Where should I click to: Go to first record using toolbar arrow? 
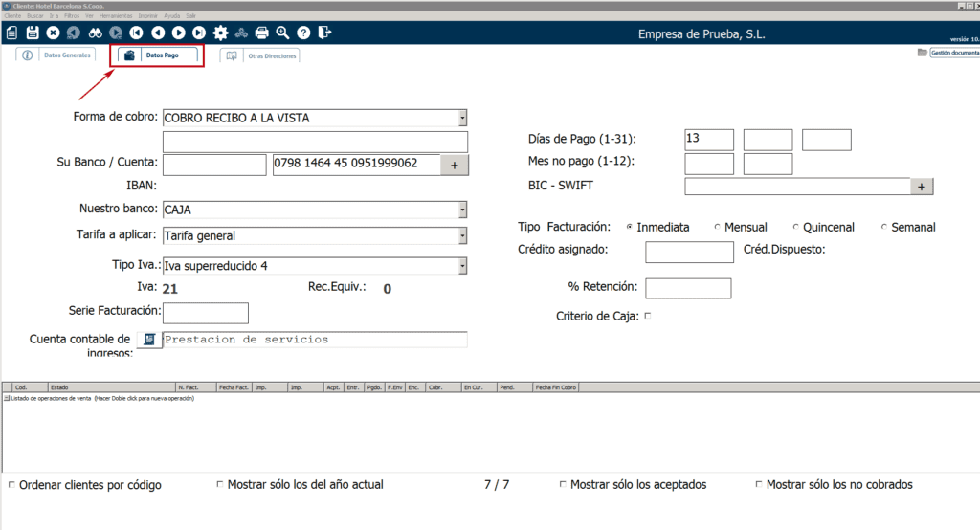coord(137,33)
